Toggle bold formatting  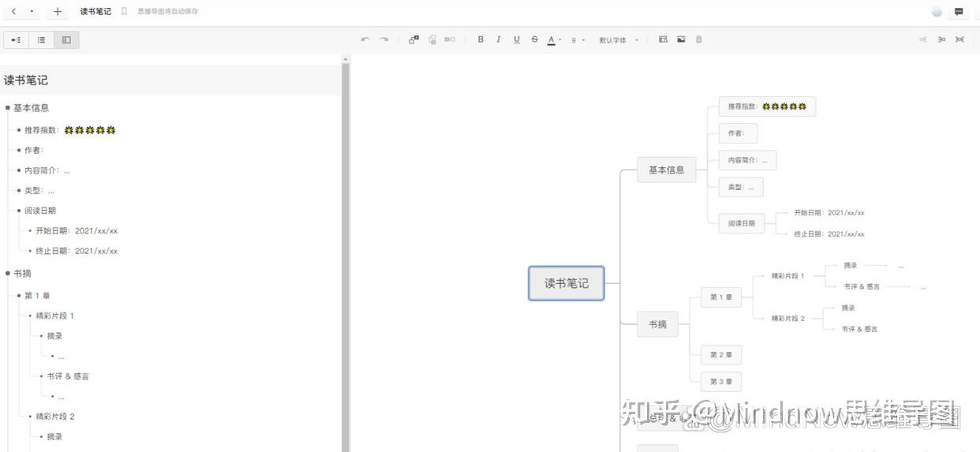coord(481,39)
